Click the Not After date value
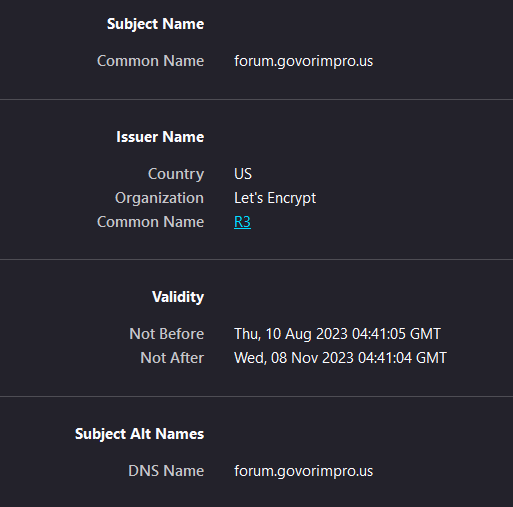Viewport: 513px width, 507px height. (340, 358)
